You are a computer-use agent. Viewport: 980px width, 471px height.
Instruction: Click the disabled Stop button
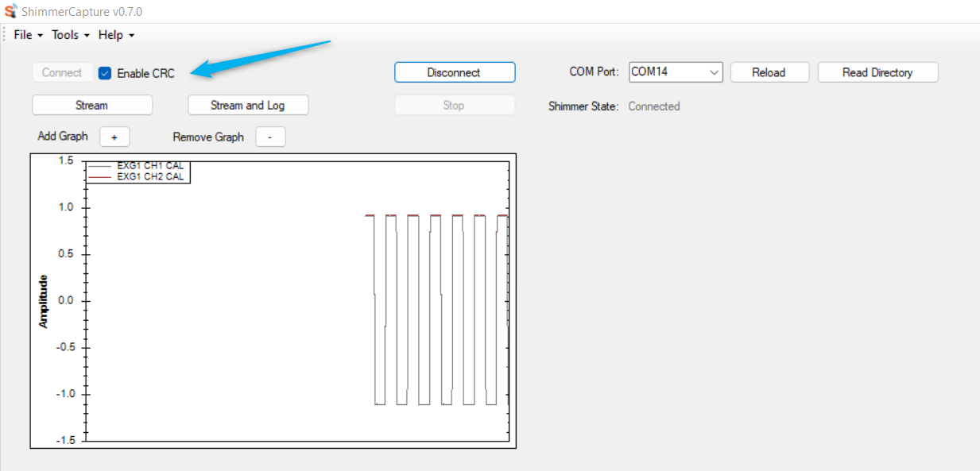click(455, 105)
